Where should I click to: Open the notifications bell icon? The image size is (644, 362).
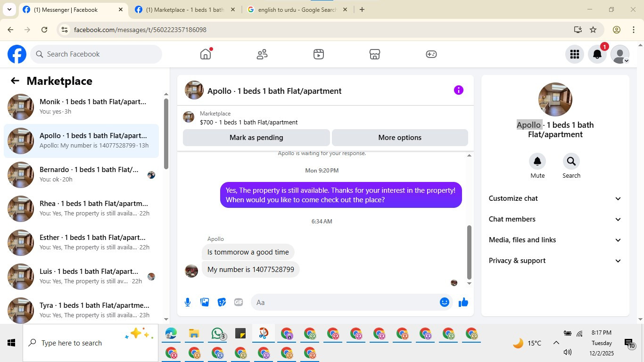coord(597,54)
